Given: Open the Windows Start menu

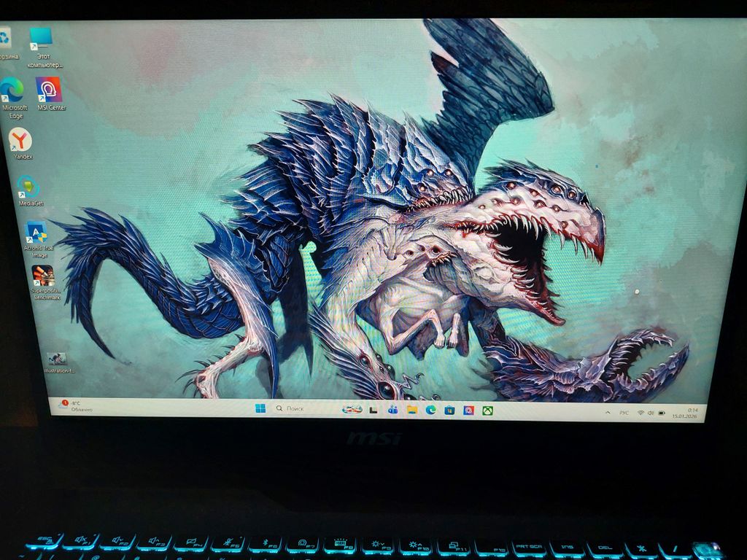Looking at the screenshot, I should tap(260, 408).
